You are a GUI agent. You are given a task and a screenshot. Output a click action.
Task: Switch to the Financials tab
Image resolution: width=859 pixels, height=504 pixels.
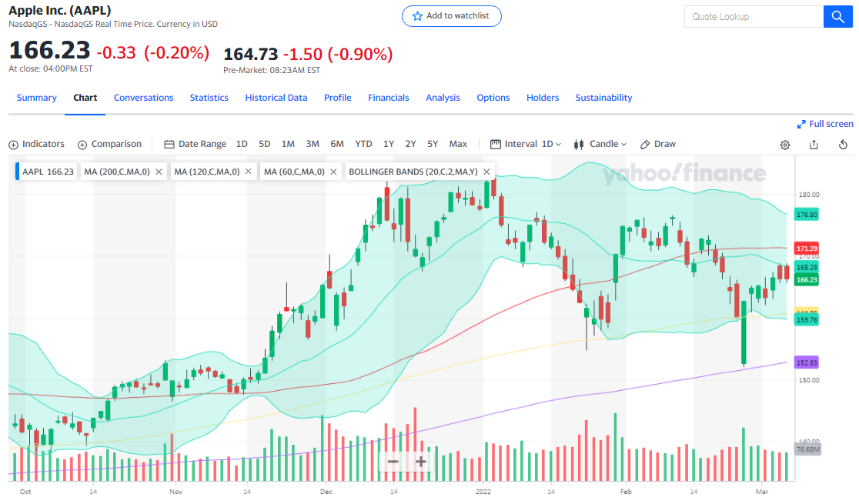[389, 98]
